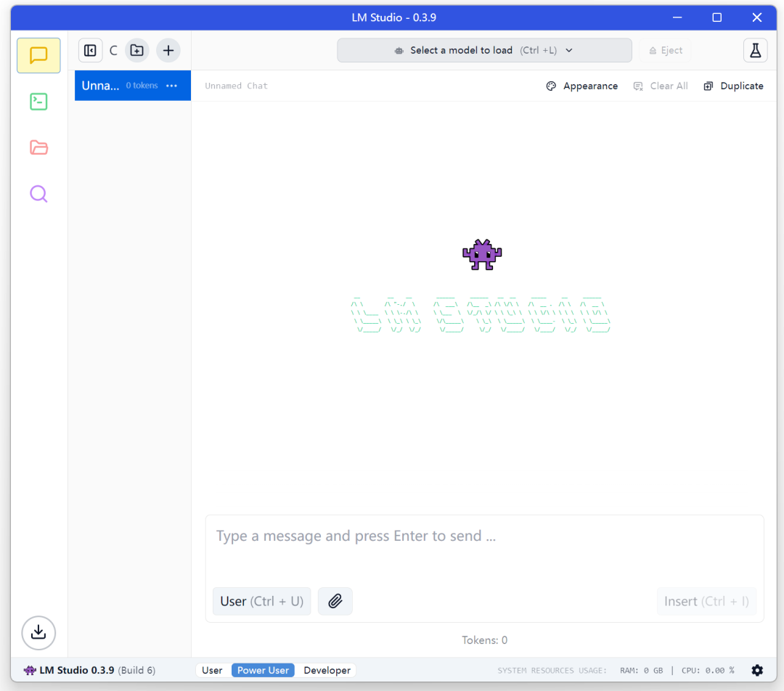This screenshot has width=784, height=691.
Task: Open the Downloads button at bottom left
Action: click(x=38, y=632)
